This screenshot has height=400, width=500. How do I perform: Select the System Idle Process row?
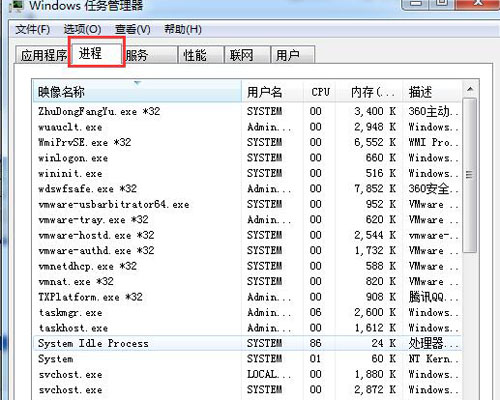247,343
